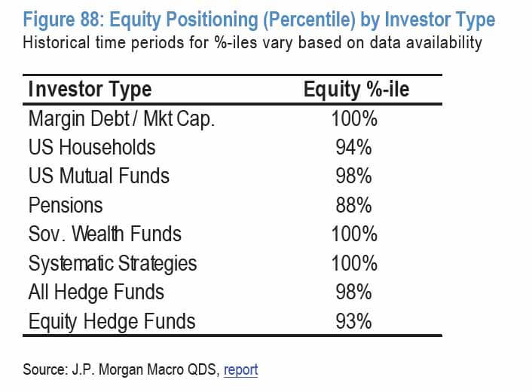
Task: Click the 98% value for US Mutual Funds
Action: [x=353, y=176]
